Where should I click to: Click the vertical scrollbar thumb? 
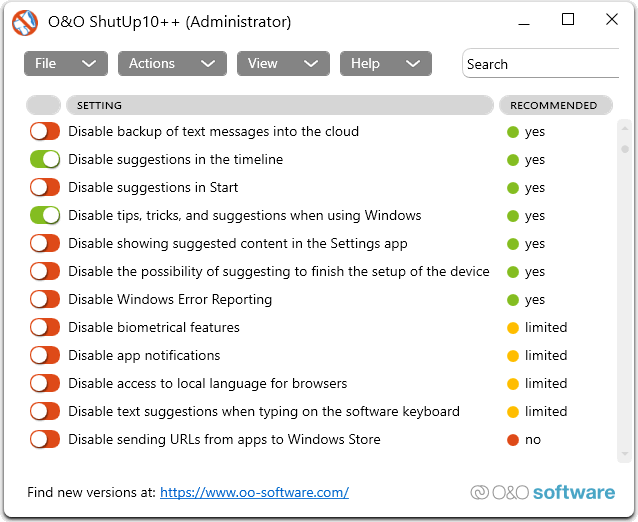(x=625, y=149)
